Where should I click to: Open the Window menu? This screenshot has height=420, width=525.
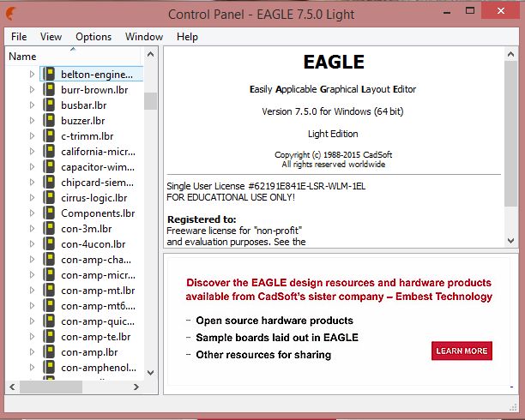coord(144,37)
